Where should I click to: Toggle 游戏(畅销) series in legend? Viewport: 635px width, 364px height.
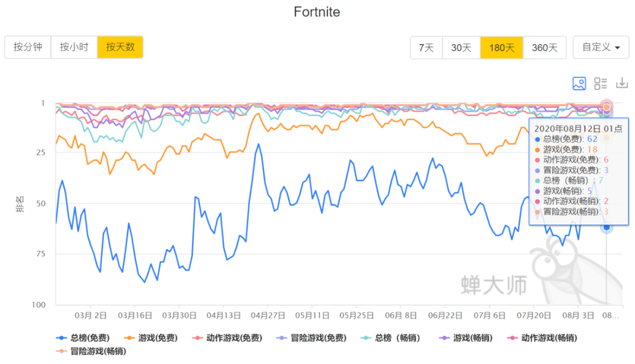click(466, 338)
